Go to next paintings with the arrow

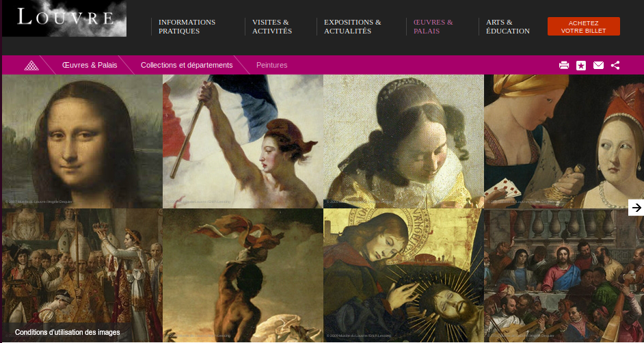tap(636, 208)
